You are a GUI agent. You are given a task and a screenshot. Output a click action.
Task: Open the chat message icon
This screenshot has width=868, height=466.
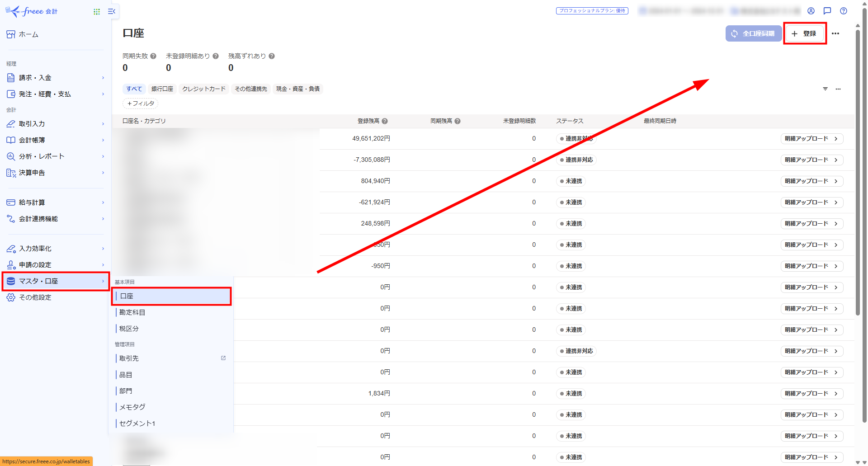[x=827, y=11]
